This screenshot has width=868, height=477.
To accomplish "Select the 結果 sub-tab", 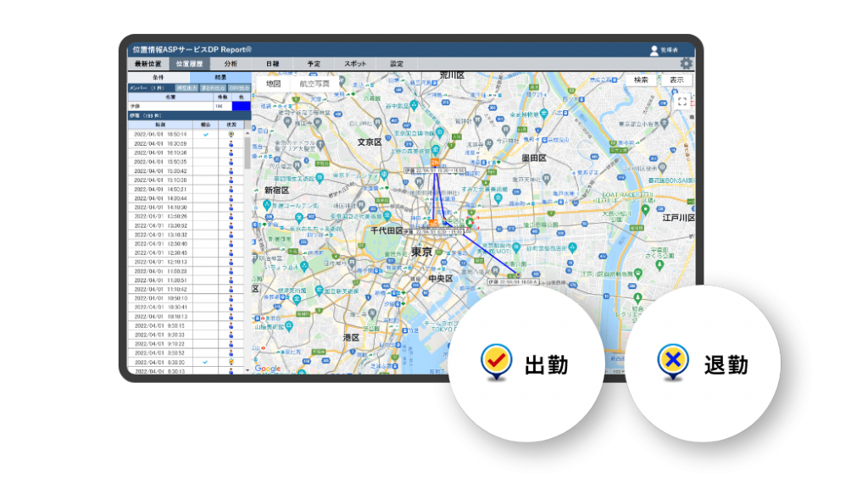I will [220, 77].
